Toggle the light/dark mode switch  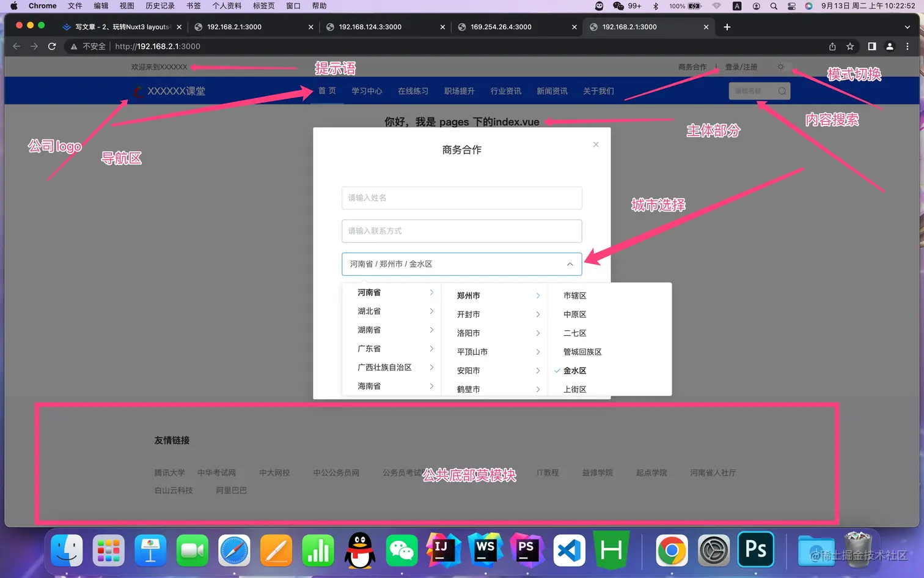point(780,67)
